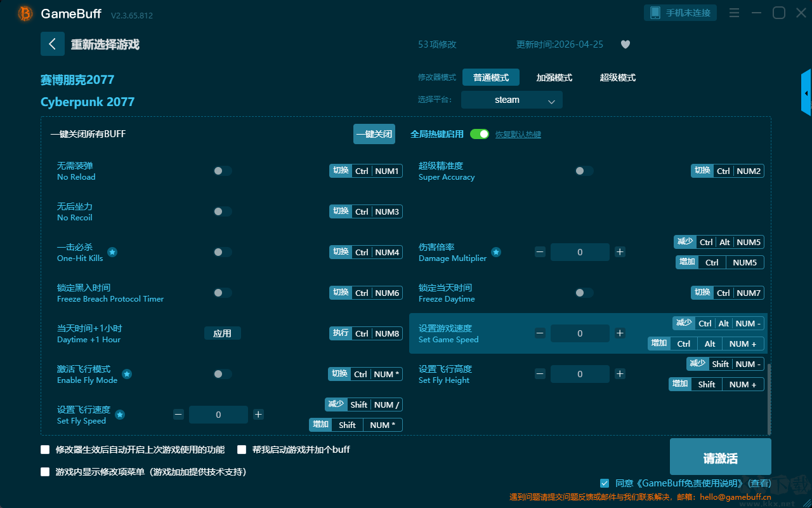Click No Reload hotkey Ctrl NUM1
This screenshot has height=508, width=812.
click(366, 171)
